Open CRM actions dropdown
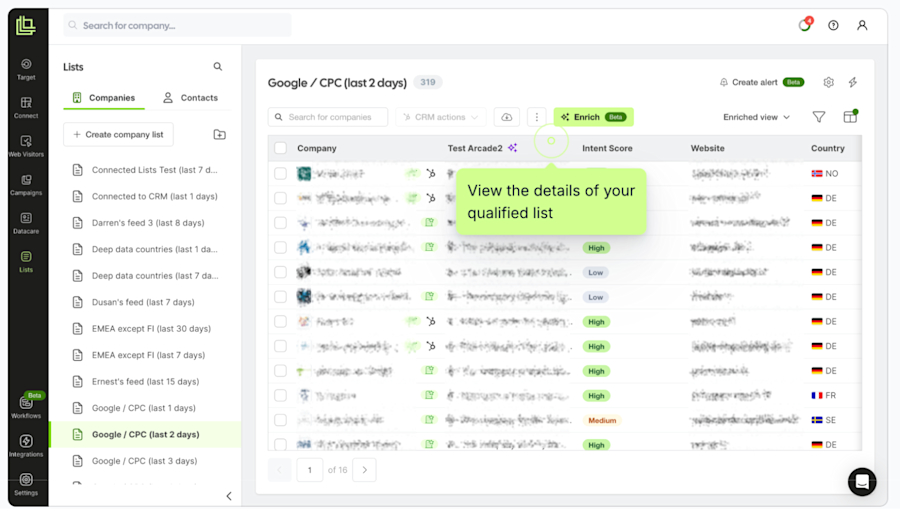Viewport: 900px width, 512px height. coord(441,117)
